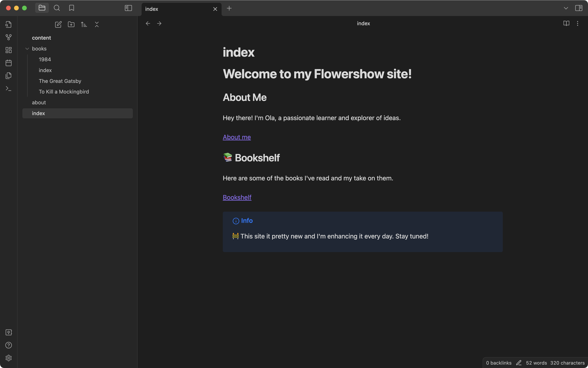Screen dimensions: 588x368
Task: Click the terminal/command icon in left panel
Action: point(8,89)
